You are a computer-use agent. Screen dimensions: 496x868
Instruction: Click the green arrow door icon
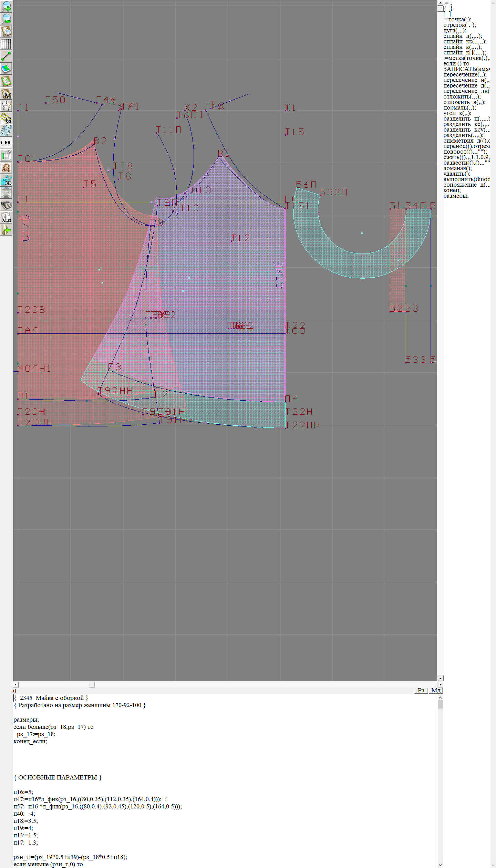(6, 230)
